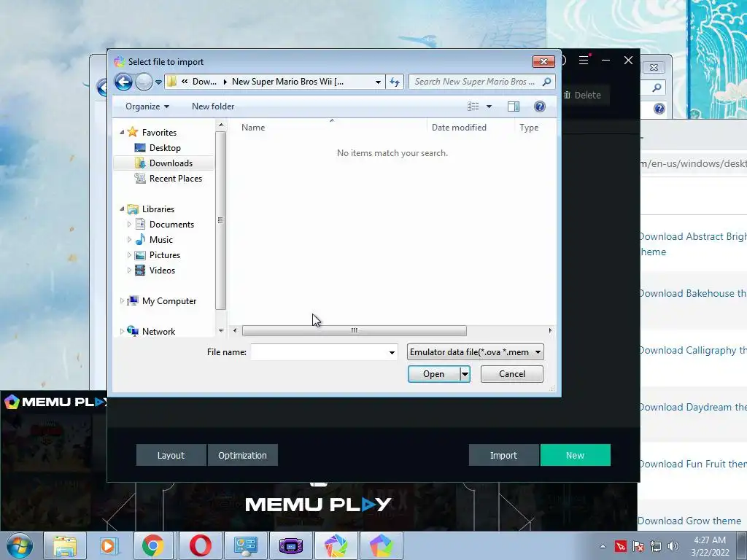Screen dimensions: 747x560
Task: Open MEmu Play hexagon taskbar icon
Action: (x=381, y=546)
